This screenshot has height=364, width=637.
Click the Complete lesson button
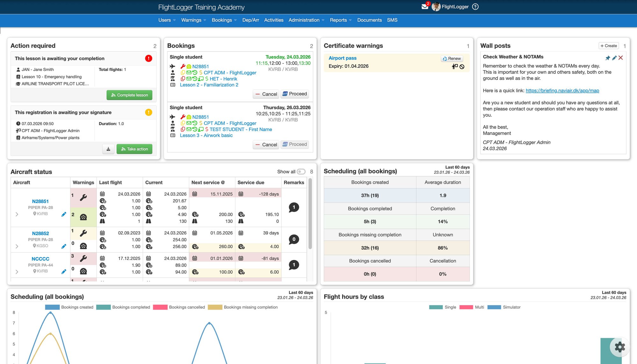click(x=129, y=95)
